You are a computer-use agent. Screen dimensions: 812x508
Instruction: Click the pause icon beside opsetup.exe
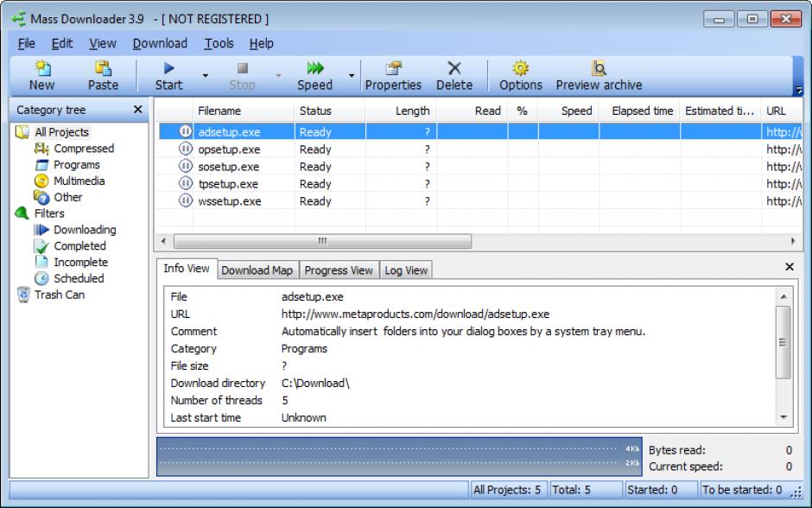[x=186, y=149]
